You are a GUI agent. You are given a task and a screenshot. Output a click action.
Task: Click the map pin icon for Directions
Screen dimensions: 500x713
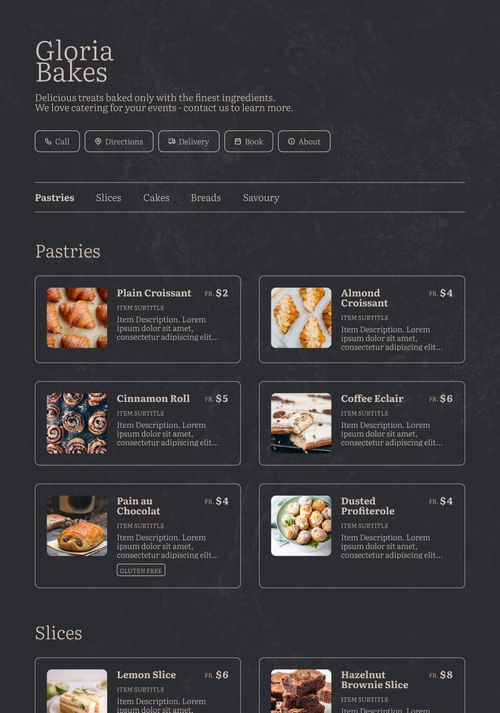click(x=98, y=141)
